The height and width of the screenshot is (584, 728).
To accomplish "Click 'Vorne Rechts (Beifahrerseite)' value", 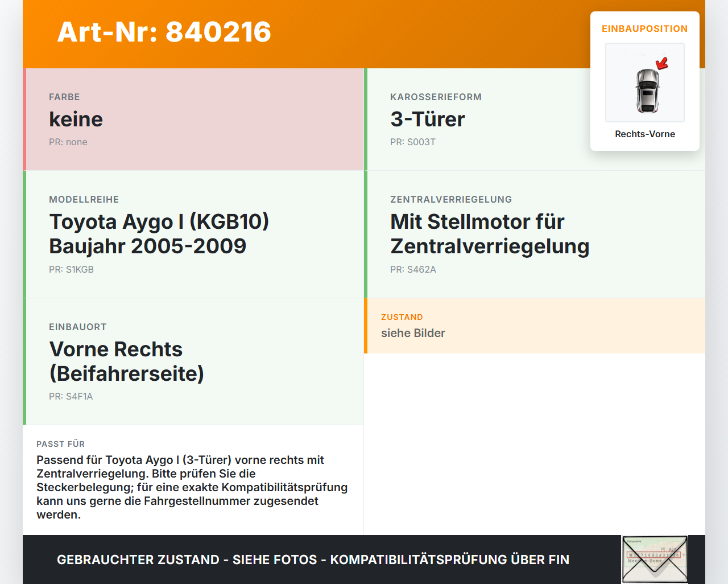I will tap(127, 361).
